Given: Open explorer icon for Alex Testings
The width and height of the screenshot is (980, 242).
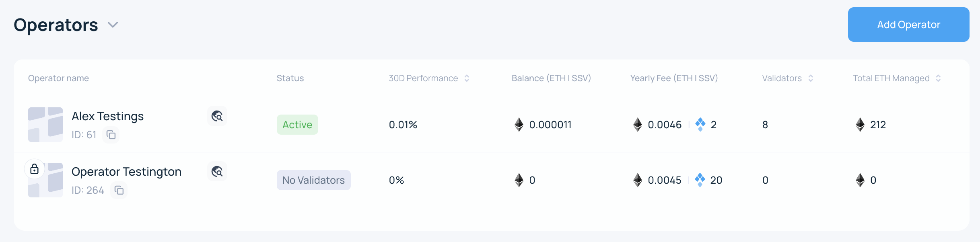Looking at the screenshot, I should tap(217, 116).
